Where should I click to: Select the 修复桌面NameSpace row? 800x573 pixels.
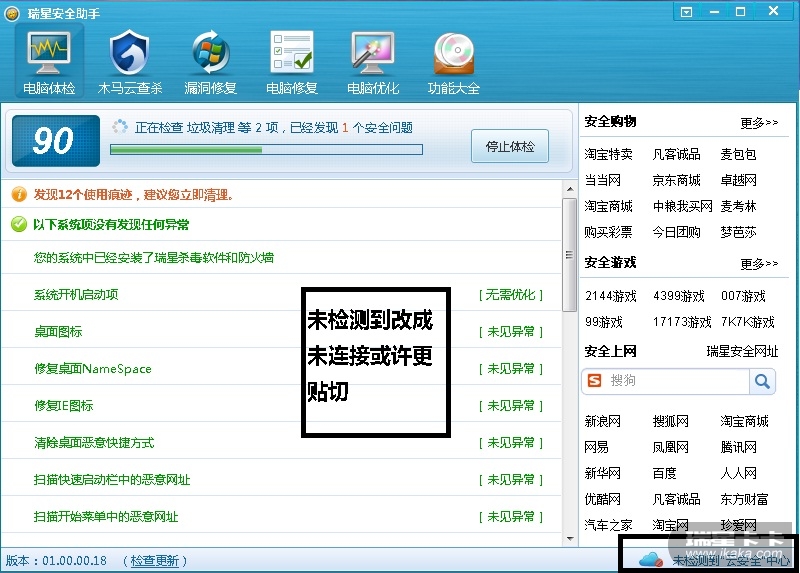pyautogui.click(x=281, y=368)
